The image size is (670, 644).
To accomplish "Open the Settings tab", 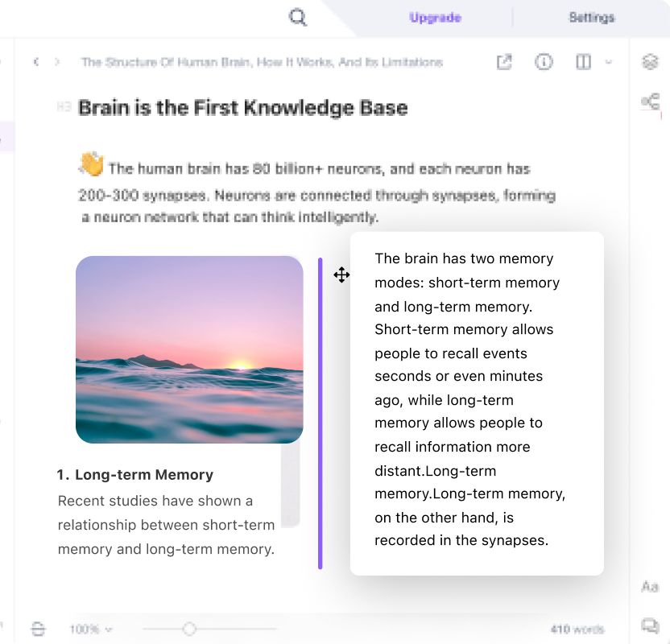I will pos(591,18).
